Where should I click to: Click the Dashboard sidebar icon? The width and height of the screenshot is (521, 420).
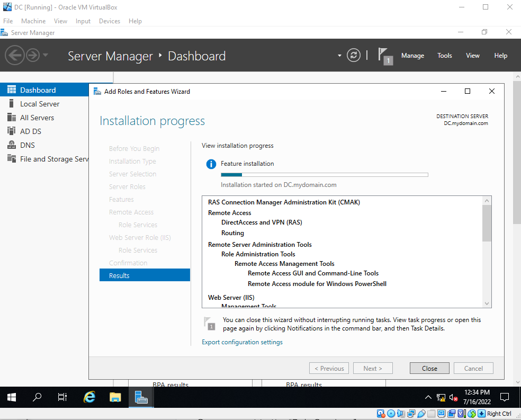pyautogui.click(x=12, y=90)
